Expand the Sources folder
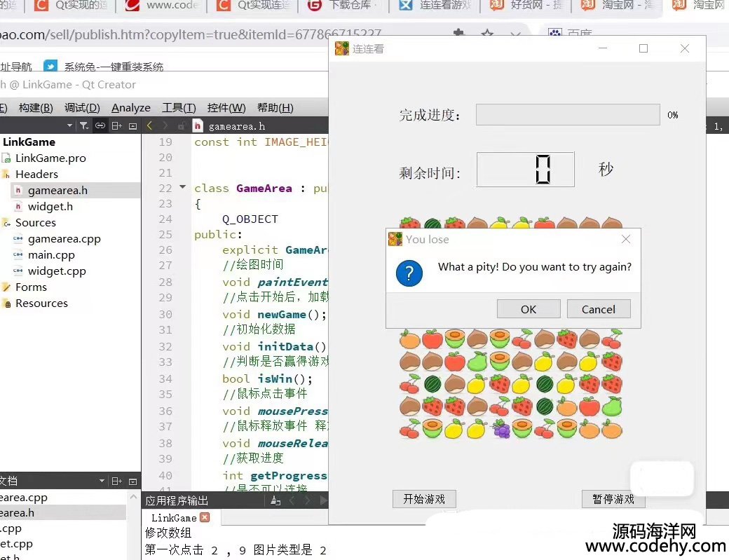729x560 pixels. 35,223
